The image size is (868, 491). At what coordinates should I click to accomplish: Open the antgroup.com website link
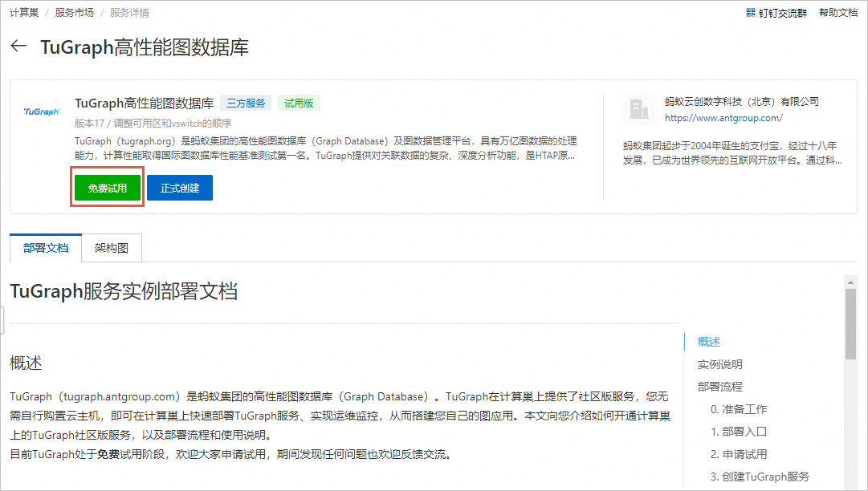[723, 118]
